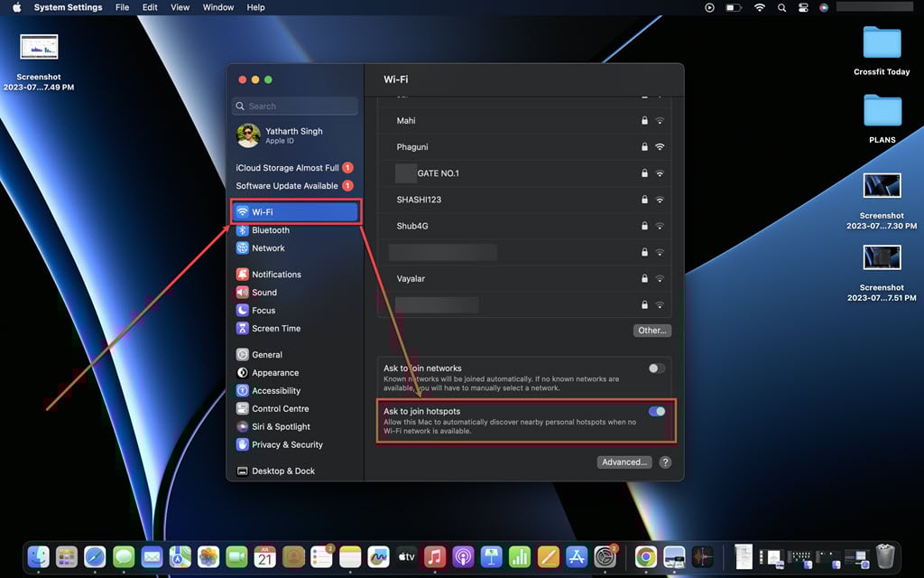Screen dimensions: 924x578
Task: Open Spotlight search from the menu bar
Action: [x=781, y=7]
